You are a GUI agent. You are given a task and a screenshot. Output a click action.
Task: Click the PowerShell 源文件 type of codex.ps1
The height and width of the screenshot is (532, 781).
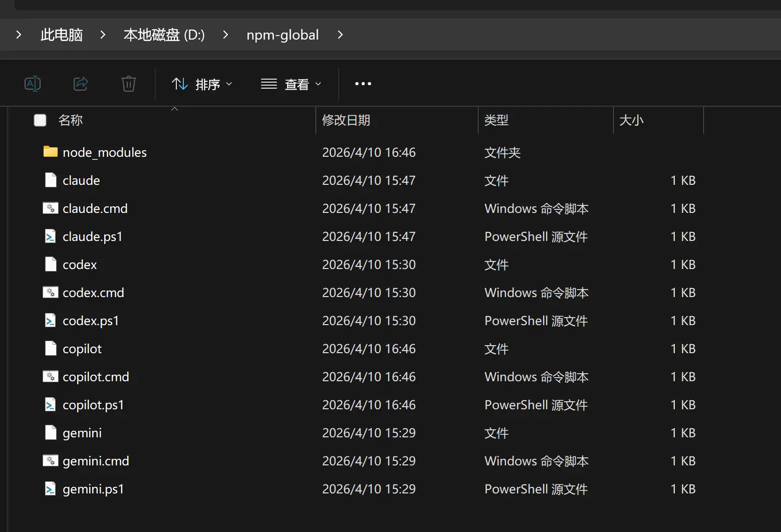pos(536,321)
